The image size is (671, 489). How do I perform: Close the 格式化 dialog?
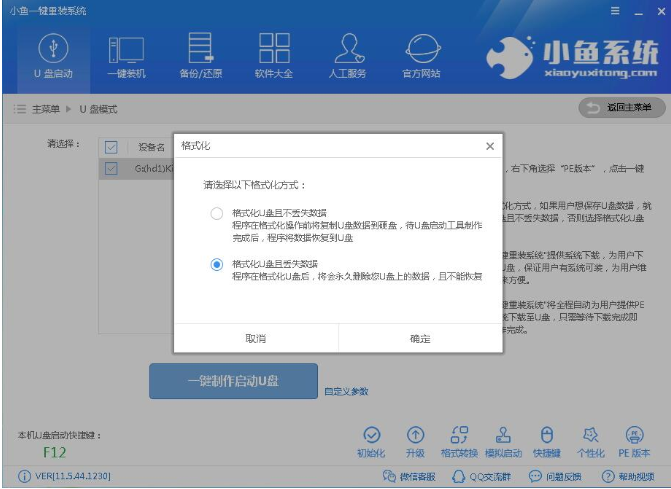489,146
